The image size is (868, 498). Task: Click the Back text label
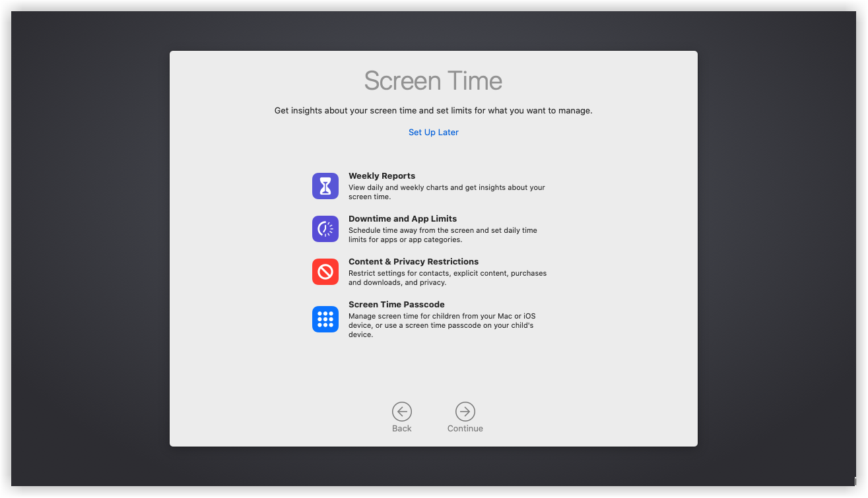(x=401, y=429)
